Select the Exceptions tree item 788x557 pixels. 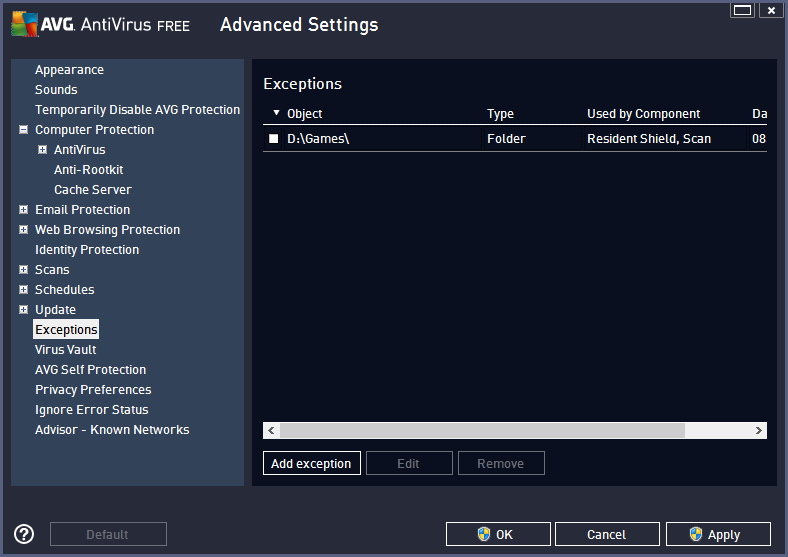point(66,330)
